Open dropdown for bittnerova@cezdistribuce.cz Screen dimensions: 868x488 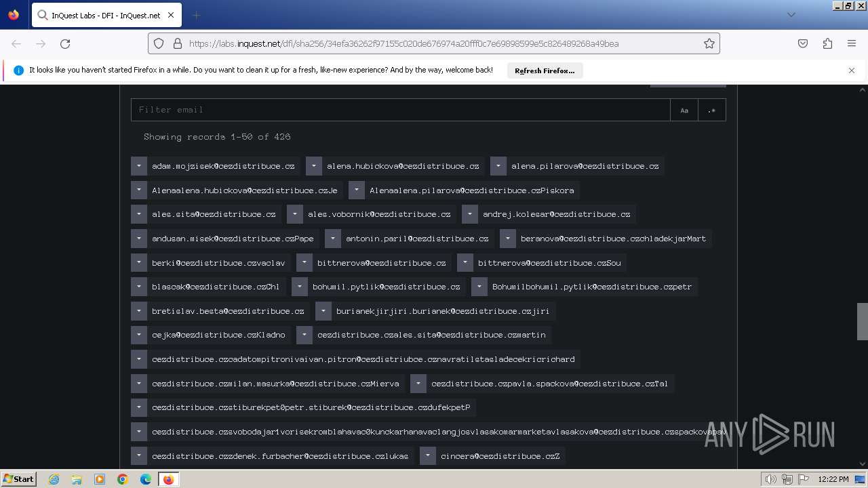pos(304,262)
